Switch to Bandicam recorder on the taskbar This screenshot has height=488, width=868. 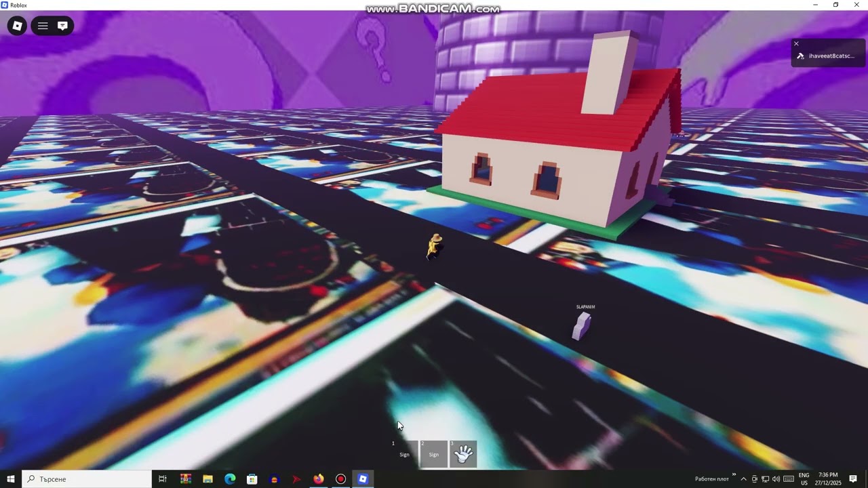[x=340, y=479]
